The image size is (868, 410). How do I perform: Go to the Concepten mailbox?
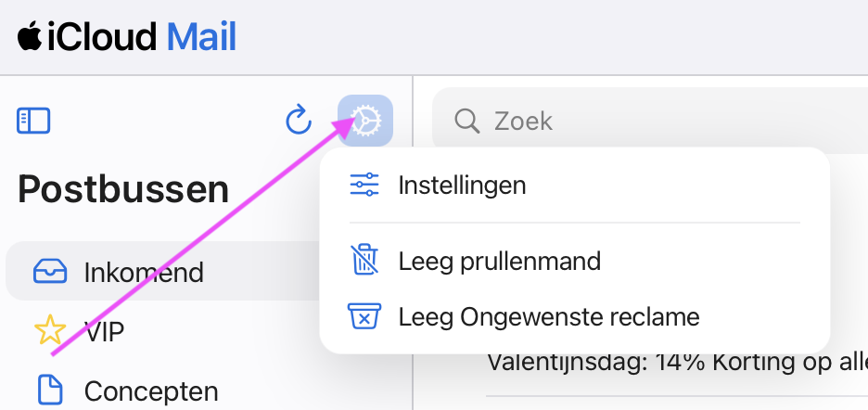(x=151, y=391)
